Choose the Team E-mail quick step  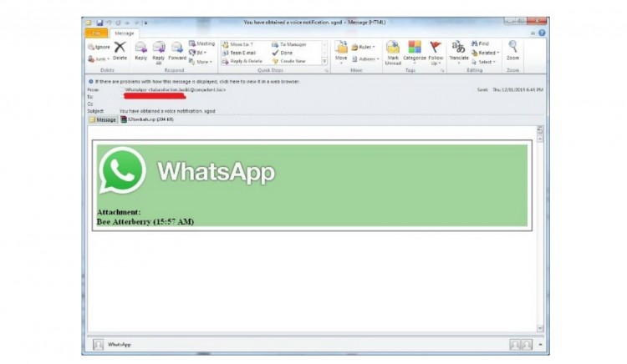[239, 53]
